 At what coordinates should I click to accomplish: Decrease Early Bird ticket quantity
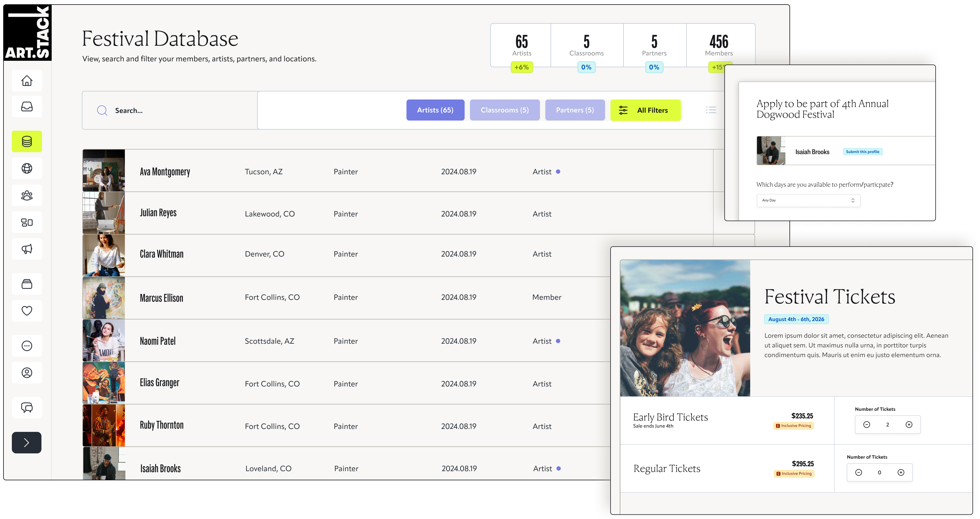pyautogui.click(x=867, y=424)
